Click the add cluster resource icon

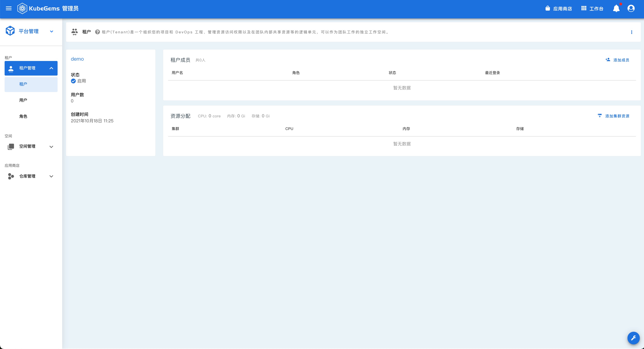599,116
